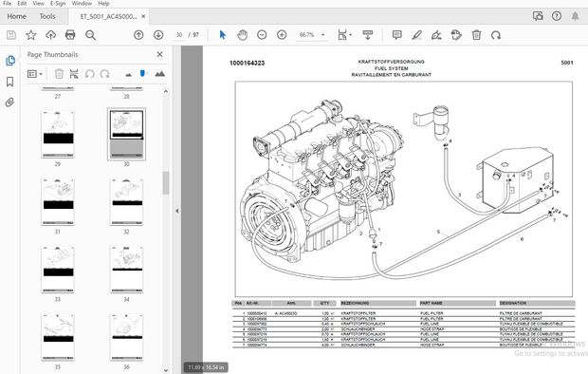Click the Save file icon
This screenshot has height=374, width=588.
click(11, 35)
